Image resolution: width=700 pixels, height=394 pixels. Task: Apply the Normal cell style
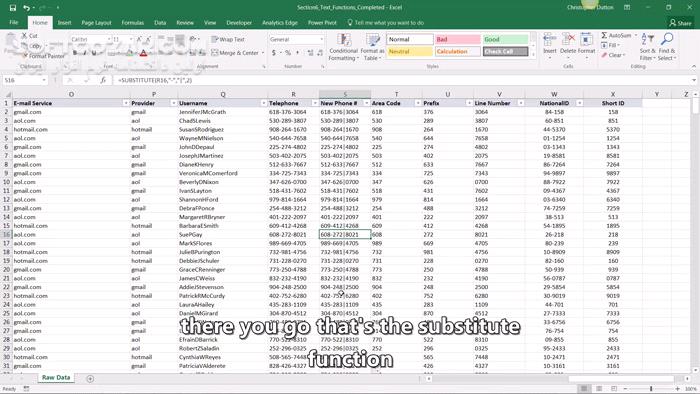(x=409, y=39)
